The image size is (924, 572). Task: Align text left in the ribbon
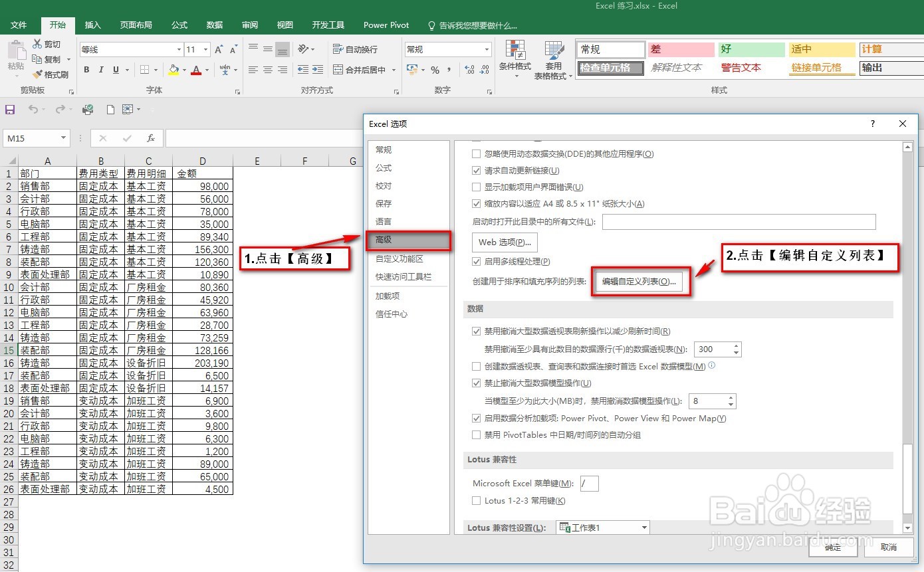coord(253,70)
